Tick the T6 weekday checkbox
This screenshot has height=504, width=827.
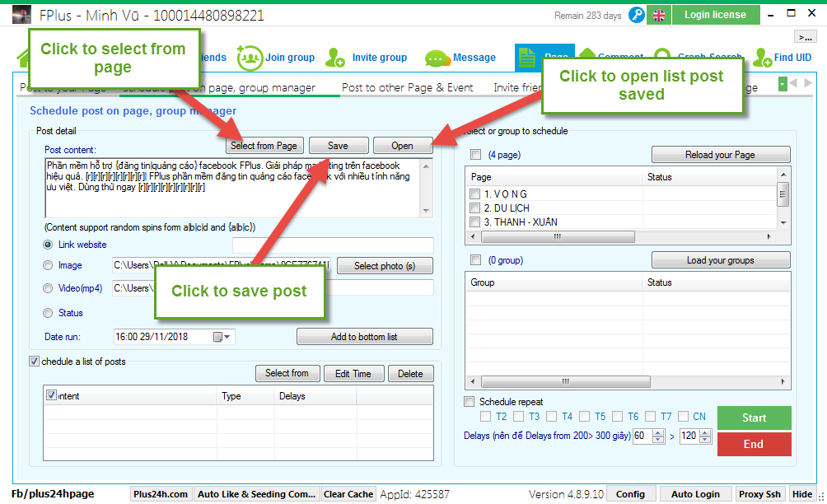coord(617,417)
